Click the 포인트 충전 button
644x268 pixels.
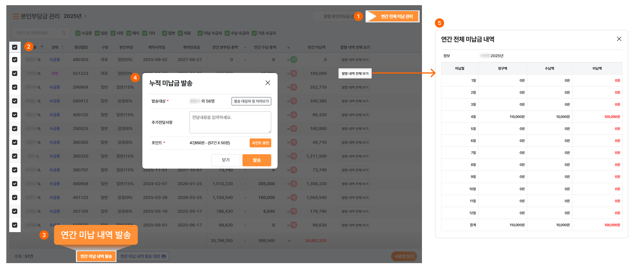(x=260, y=143)
